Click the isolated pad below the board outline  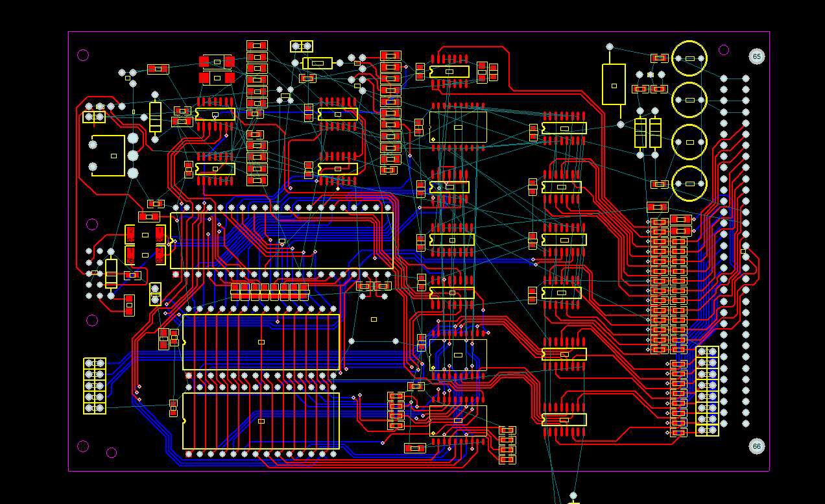click(x=573, y=496)
